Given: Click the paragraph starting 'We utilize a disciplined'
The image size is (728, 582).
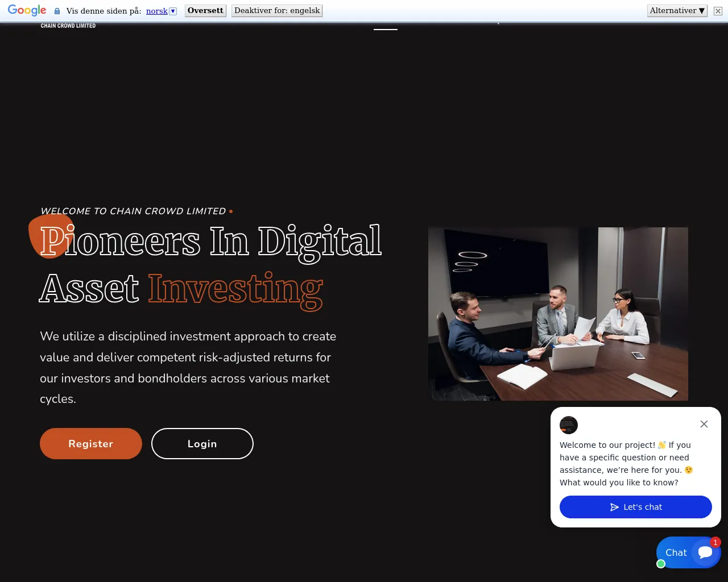Looking at the screenshot, I should (x=188, y=368).
